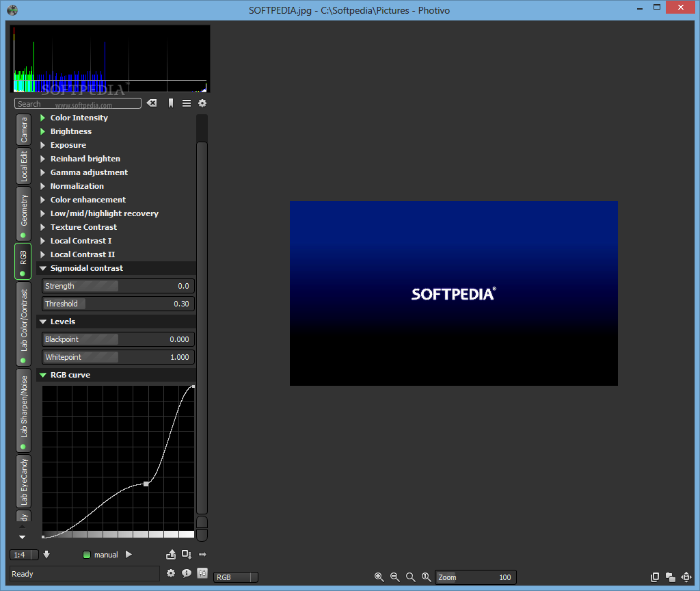Image resolution: width=700 pixels, height=591 pixels.
Task: Click the Ready status field
Action: pos(84,574)
